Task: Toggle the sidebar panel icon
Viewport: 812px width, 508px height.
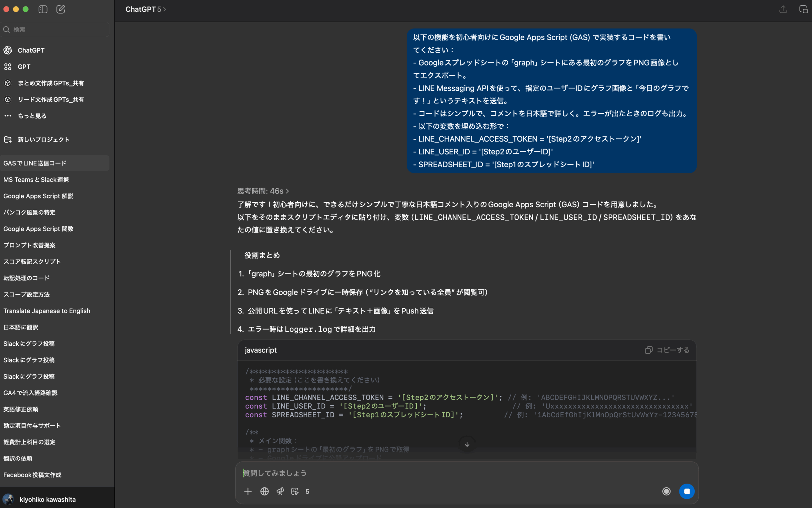Action: (x=43, y=9)
